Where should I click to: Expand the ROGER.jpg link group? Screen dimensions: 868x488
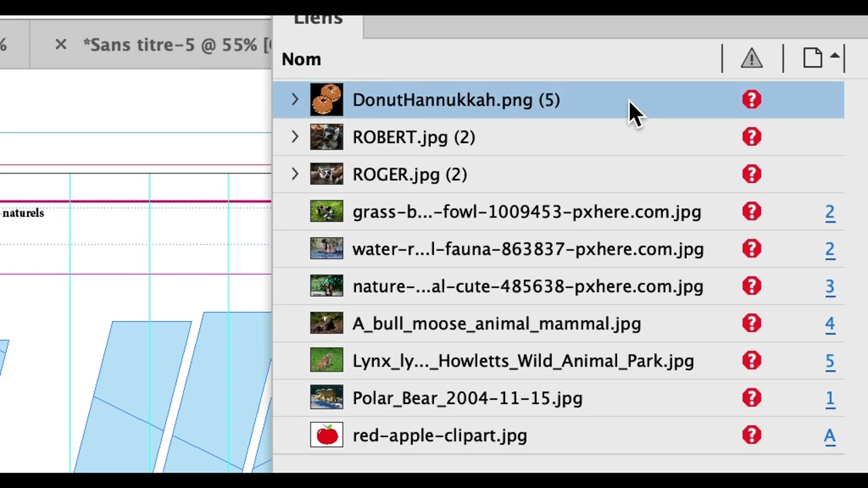295,175
